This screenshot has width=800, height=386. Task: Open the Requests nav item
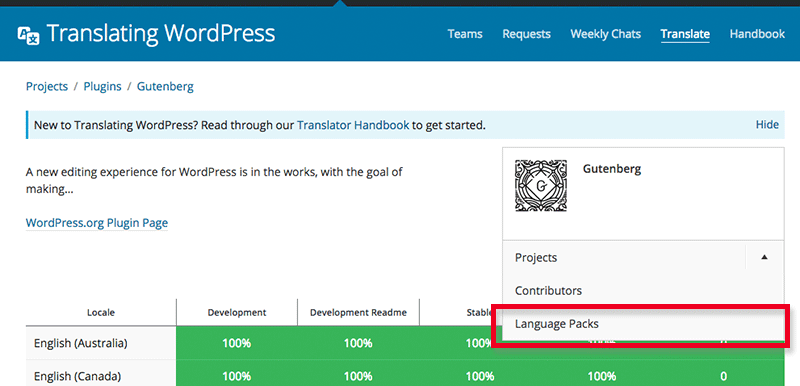click(x=526, y=34)
